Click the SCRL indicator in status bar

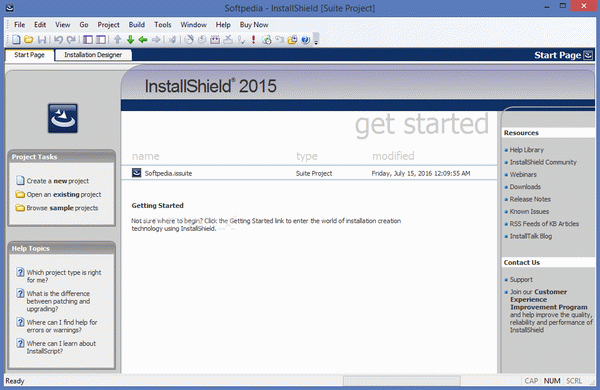(x=574, y=381)
